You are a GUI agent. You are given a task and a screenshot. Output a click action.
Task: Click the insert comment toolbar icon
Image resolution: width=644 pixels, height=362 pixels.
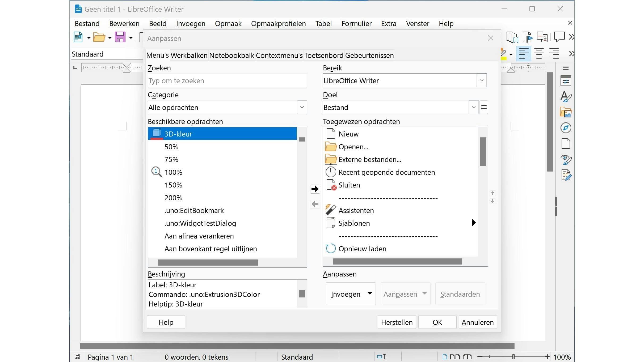(x=559, y=37)
